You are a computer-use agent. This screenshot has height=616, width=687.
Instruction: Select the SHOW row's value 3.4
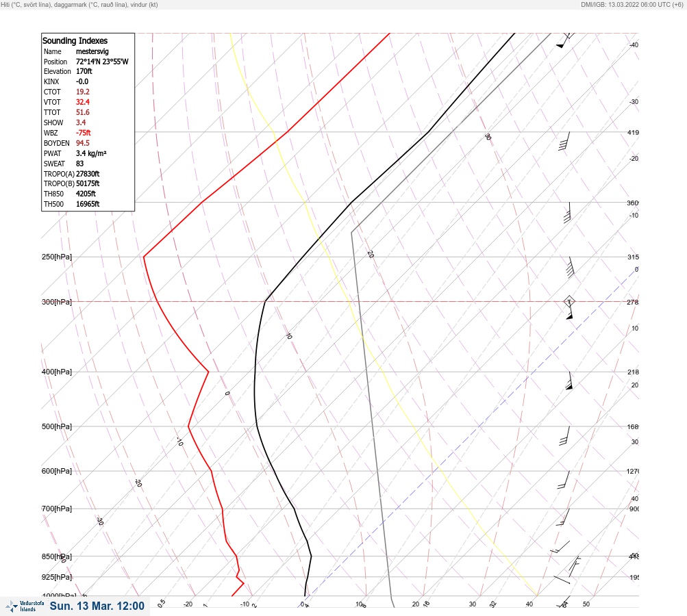tap(81, 123)
